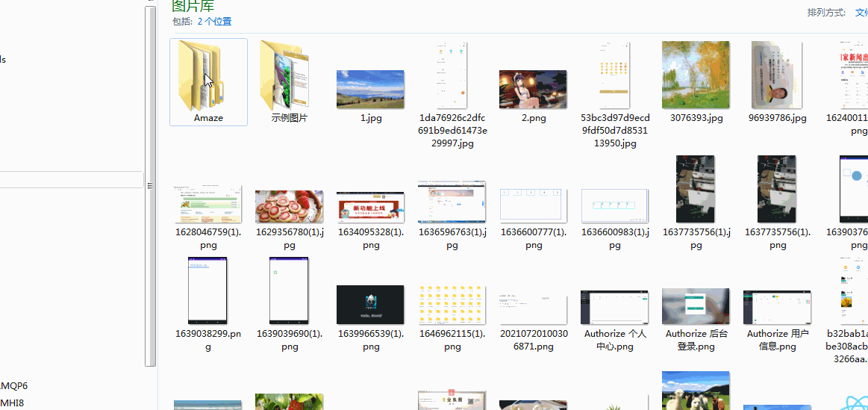The width and height of the screenshot is (868, 410).
Task: Select 1639038299.png phone screenshot
Action: tap(207, 291)
